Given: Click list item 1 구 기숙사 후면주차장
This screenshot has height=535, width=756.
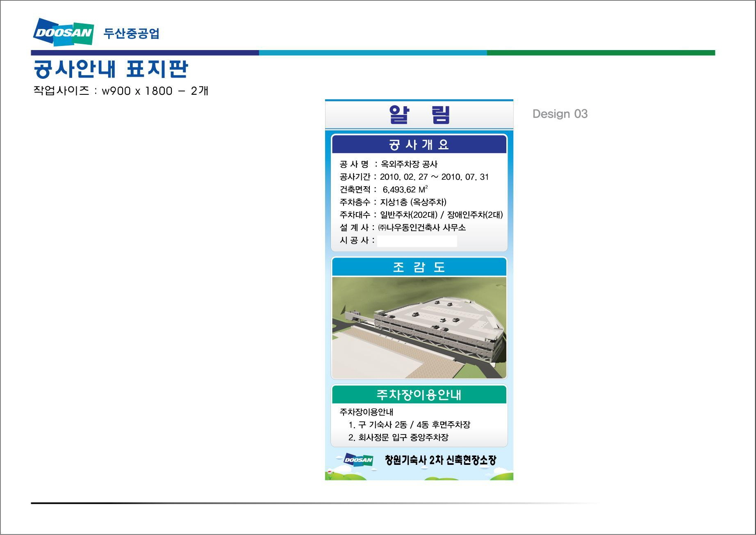Looking at the screenshot, I should [x=409, y=425].
